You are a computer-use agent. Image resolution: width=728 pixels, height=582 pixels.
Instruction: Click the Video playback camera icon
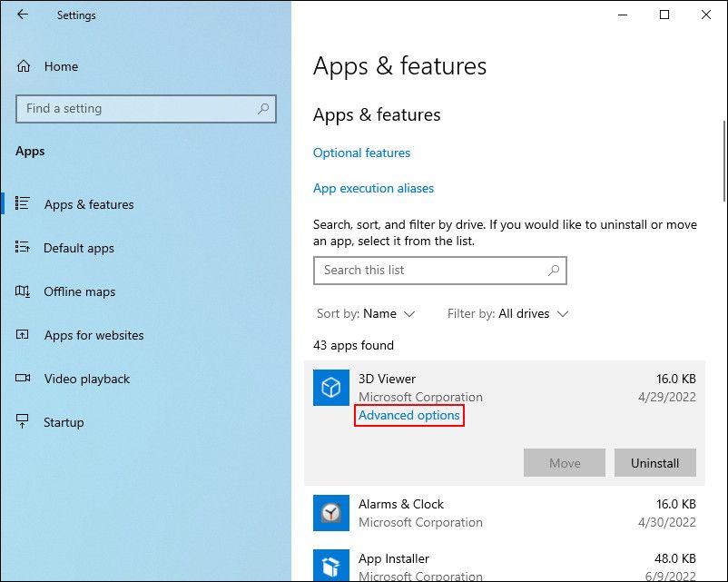[x=23, y=378]
